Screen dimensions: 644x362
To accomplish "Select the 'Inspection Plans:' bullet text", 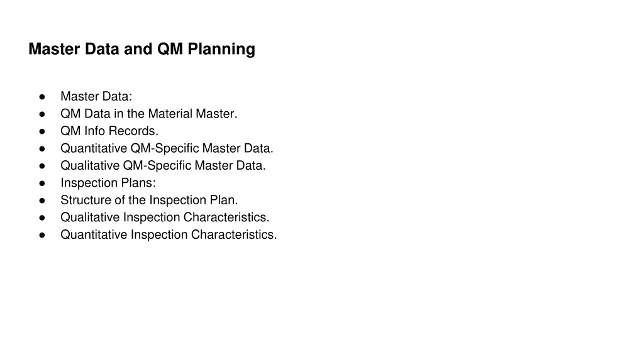I will [108, 183].
